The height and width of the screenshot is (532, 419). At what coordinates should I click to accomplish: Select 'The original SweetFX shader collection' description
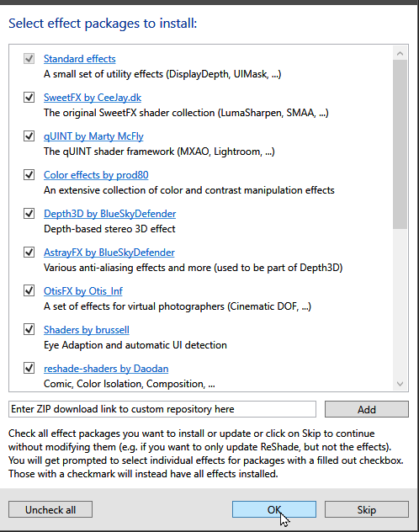point(186,113)
